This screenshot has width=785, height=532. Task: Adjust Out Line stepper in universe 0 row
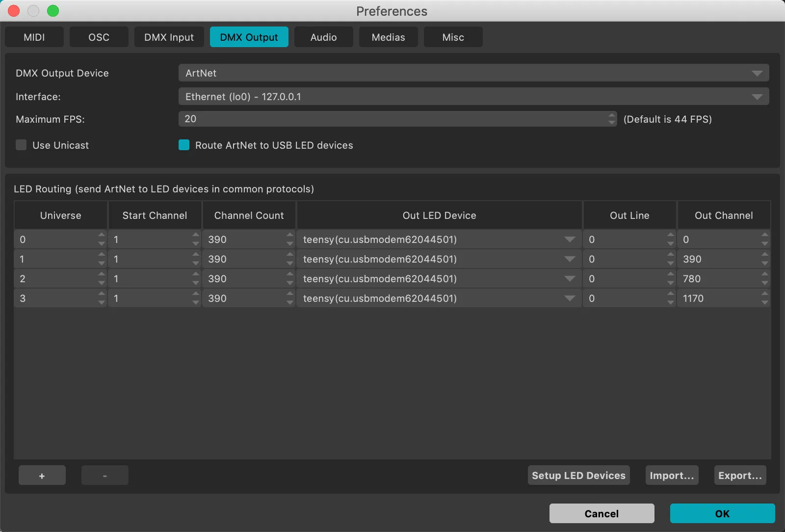[671, 239]
